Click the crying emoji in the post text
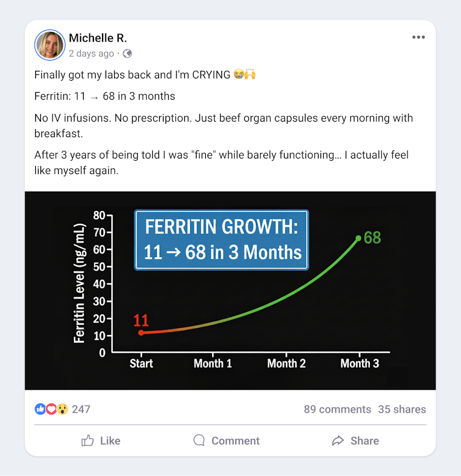 239,75
